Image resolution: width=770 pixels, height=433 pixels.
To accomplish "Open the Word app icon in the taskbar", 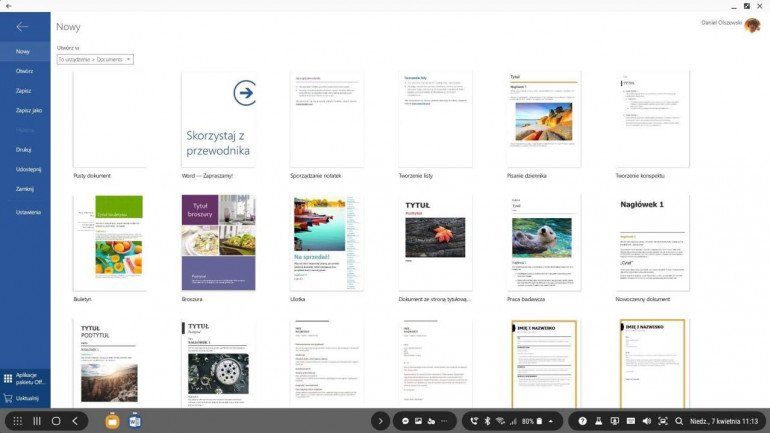I will (x=135, y=421).
